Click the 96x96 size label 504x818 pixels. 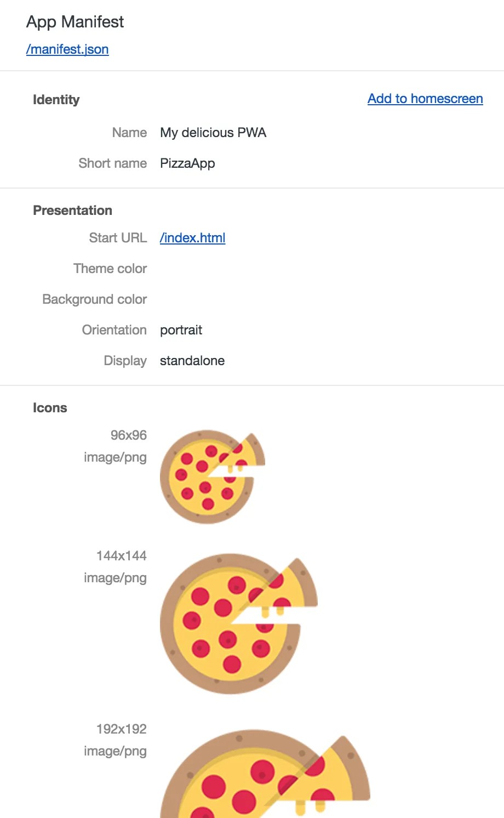pos(129,435)
